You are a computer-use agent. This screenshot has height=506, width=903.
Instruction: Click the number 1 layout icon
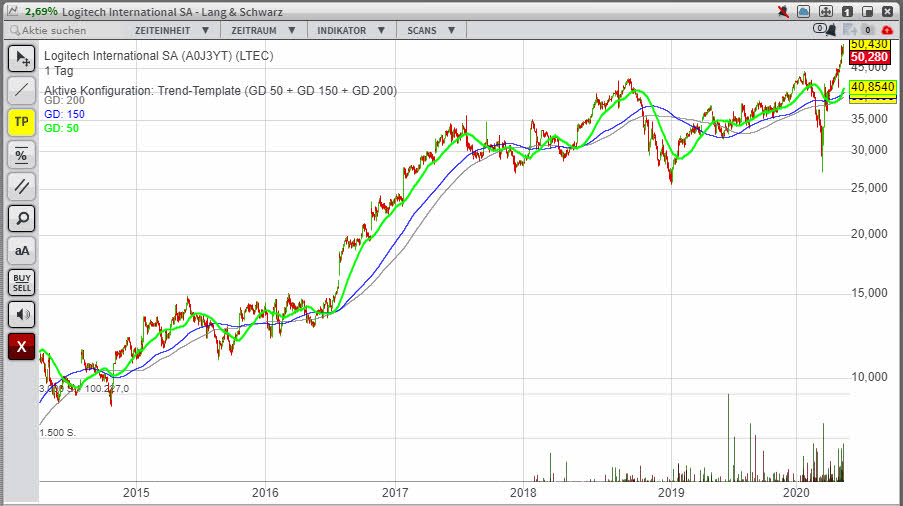847,11
